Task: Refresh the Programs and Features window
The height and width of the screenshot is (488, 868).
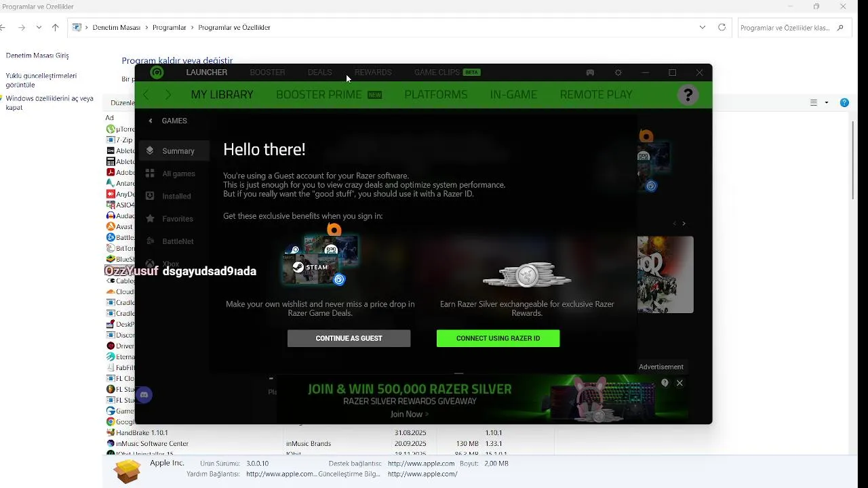Action: (x=722, y=28)
